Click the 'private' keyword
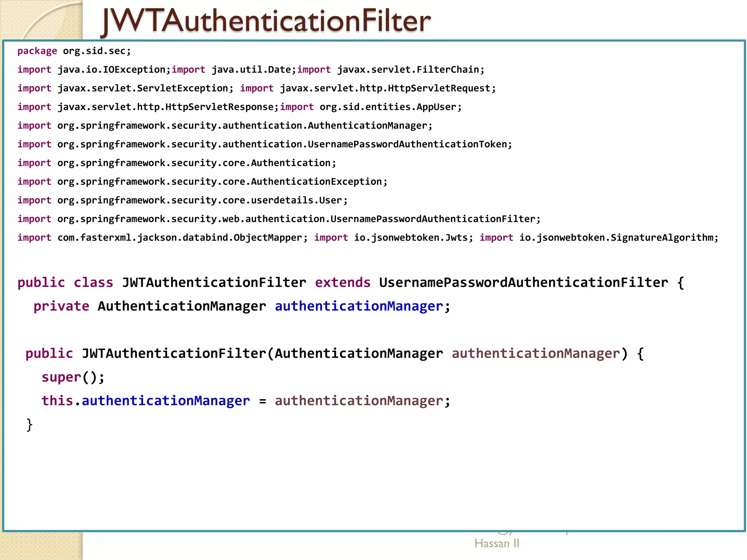The width and height of the screenshot is (747, 560). click(61, 306)
